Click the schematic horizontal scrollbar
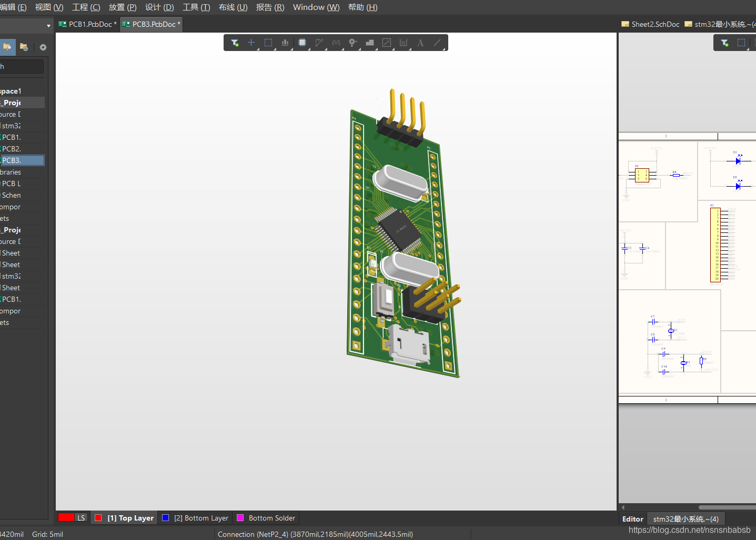 coord(727,507)
